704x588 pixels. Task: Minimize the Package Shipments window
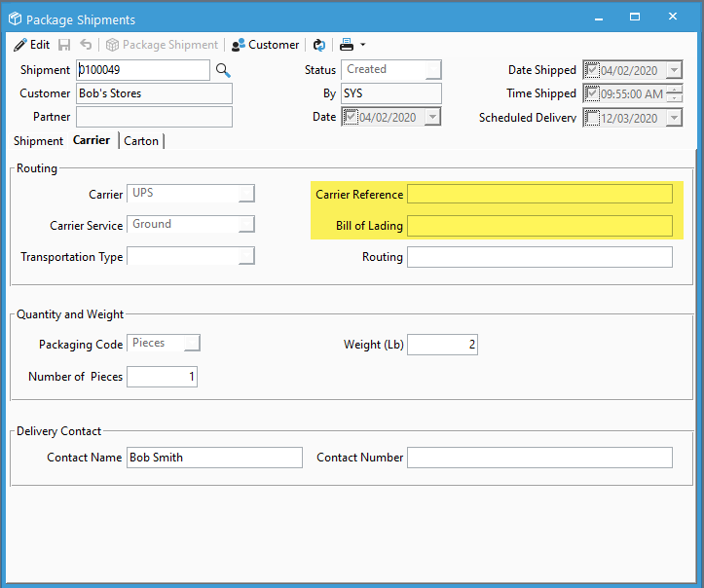click(x=599, y=18)
